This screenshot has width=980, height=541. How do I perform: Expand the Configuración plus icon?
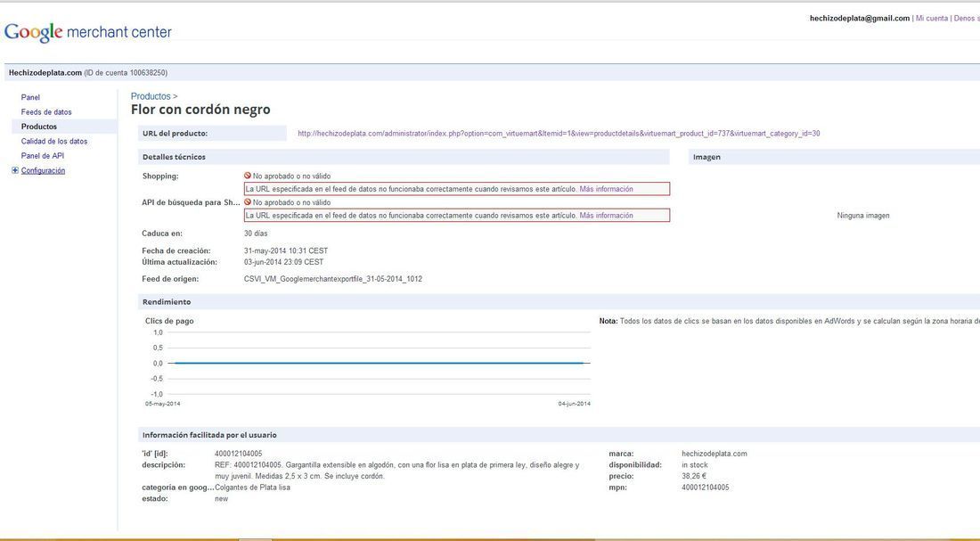[15, 170]
